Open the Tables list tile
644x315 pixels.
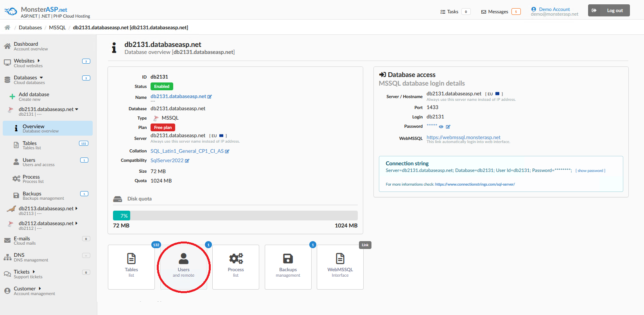click(131, 267)
